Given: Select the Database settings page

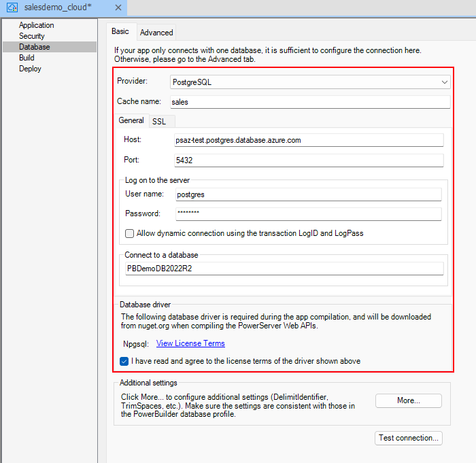Looking at the screenshot, I should point(50,47).
